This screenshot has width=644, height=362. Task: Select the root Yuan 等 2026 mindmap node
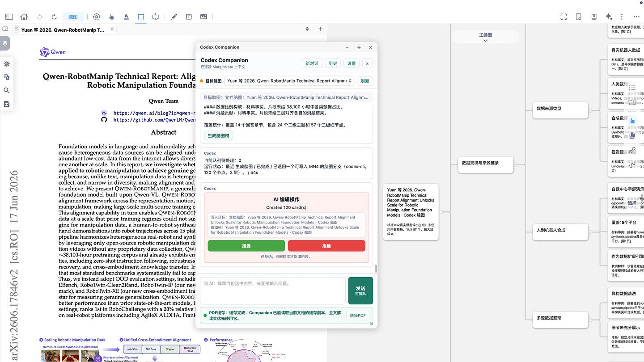tap(411, 212)
